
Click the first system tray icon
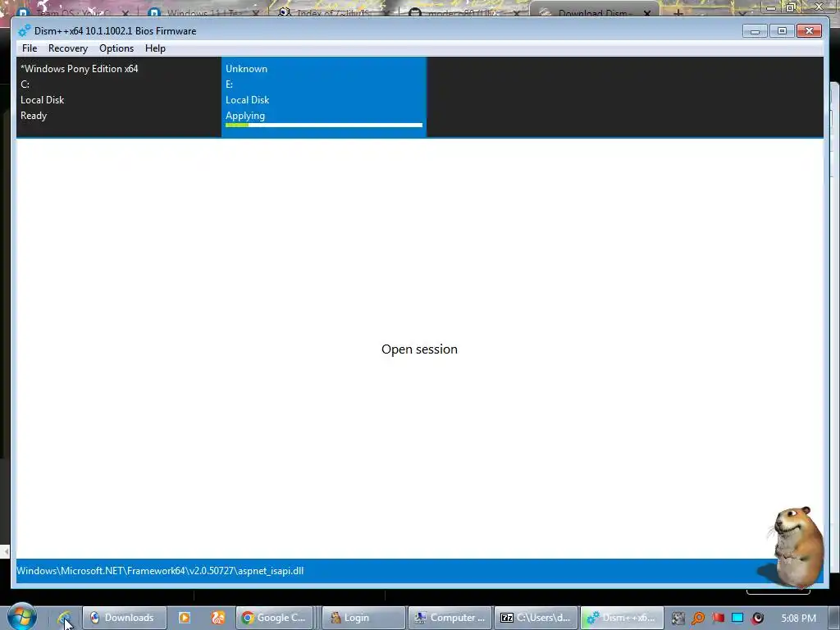[678, 619]
